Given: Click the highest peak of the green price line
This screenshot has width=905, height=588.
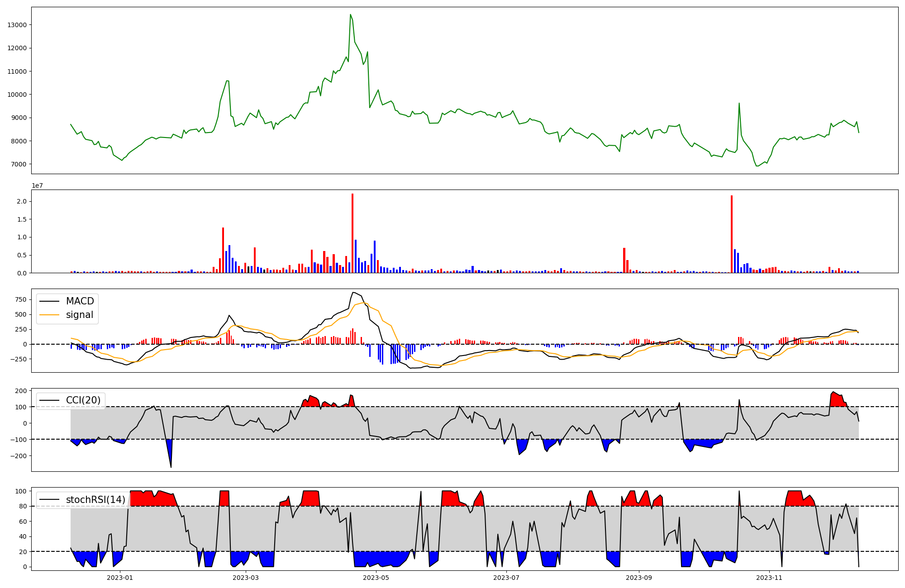Looking at the screenshot, I should click(x=351, y=15).
